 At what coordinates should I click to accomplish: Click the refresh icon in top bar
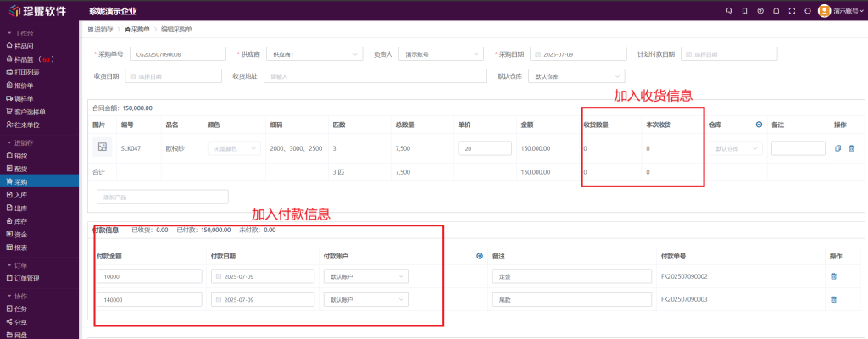807,11
